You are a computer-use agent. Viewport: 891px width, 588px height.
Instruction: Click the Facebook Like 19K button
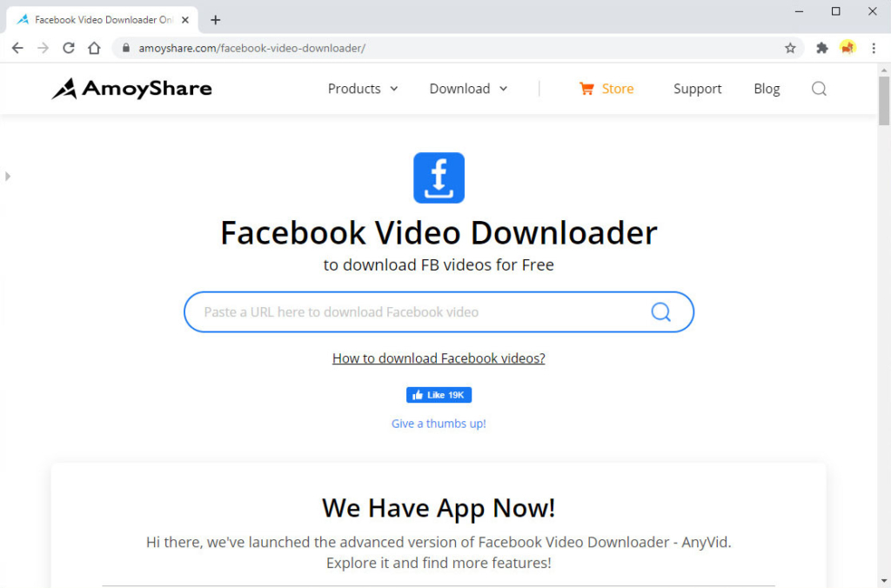click(439, 395)
